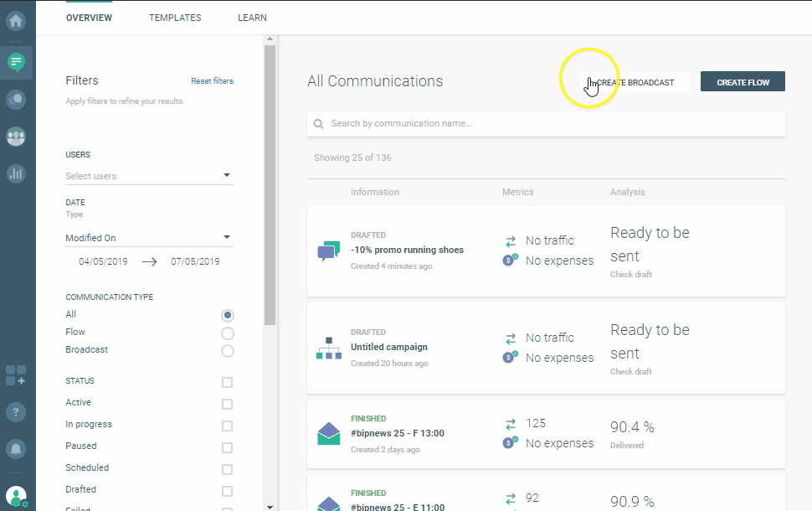Open the People group icon in sidebar
The width and height of the screenshot is (812, 511).
(x=16, y=137)
